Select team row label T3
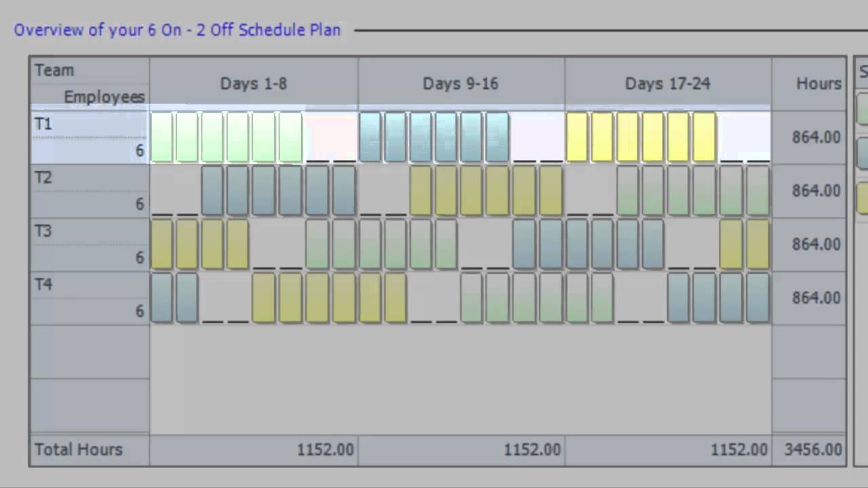The width and height of the screenshot is (868, 488). (43, 231)
